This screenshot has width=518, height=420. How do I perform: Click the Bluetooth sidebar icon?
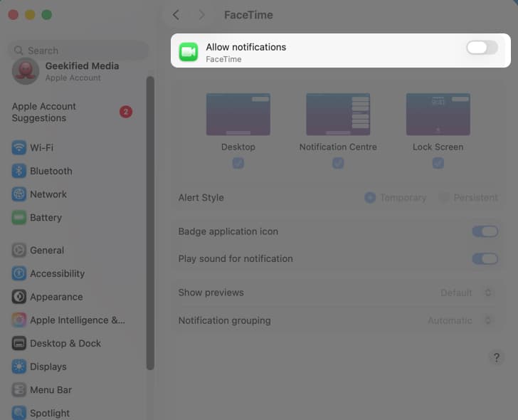pos(18,171)
